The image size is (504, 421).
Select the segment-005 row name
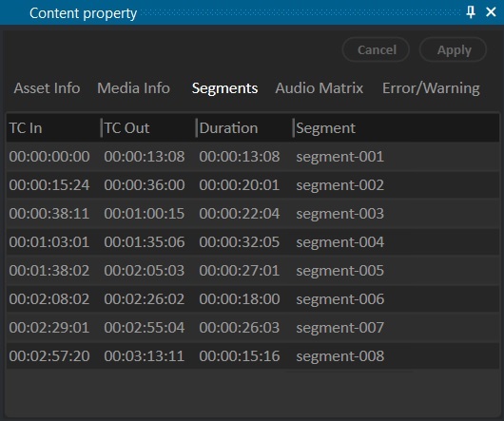coord(339,271)
